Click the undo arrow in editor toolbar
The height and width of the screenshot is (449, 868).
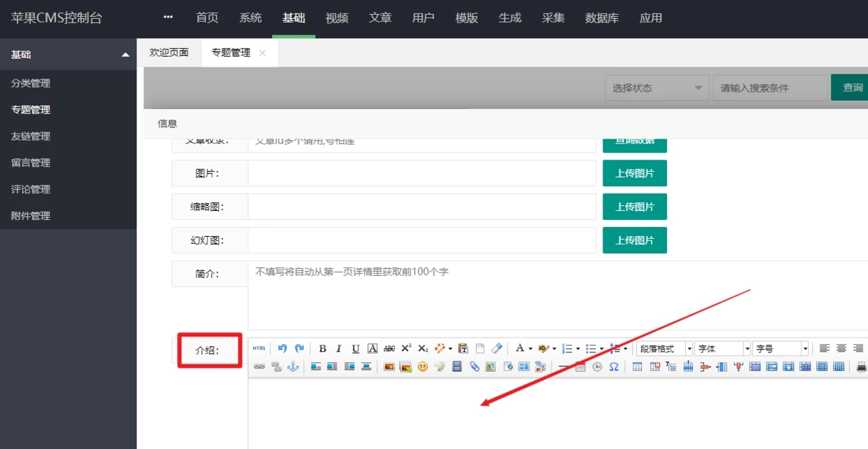click(282, 349)
